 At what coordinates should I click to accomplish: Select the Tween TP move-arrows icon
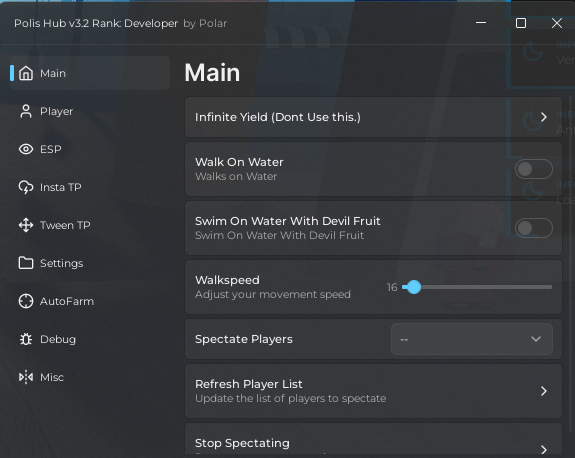26,225
